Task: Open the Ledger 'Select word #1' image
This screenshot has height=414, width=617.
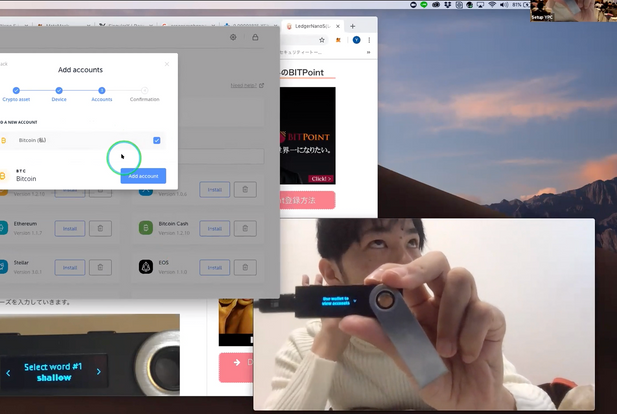Action: [90, 355]
